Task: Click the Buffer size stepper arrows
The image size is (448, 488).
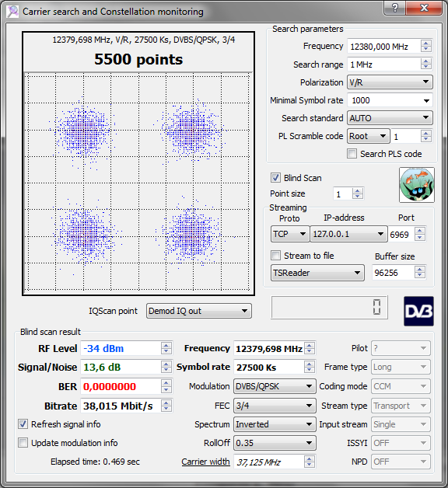Action: tap(420, 272)
